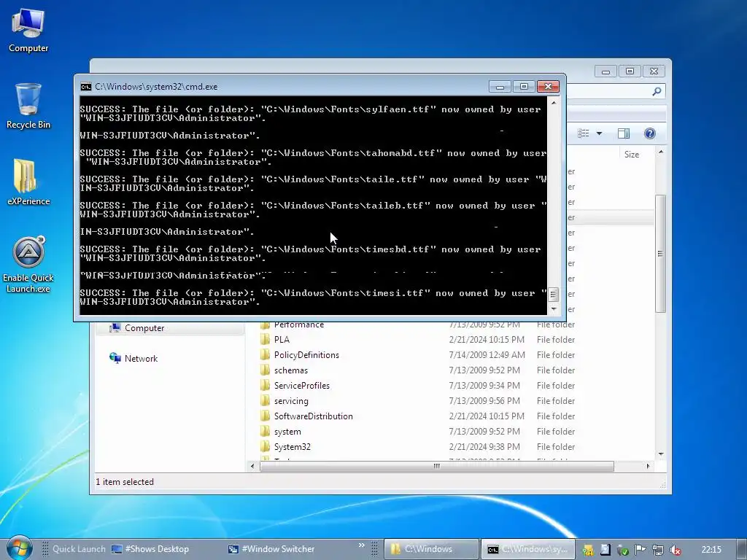Maximize the cmd.exe window
747x560 pixels.
coord(524,87)
